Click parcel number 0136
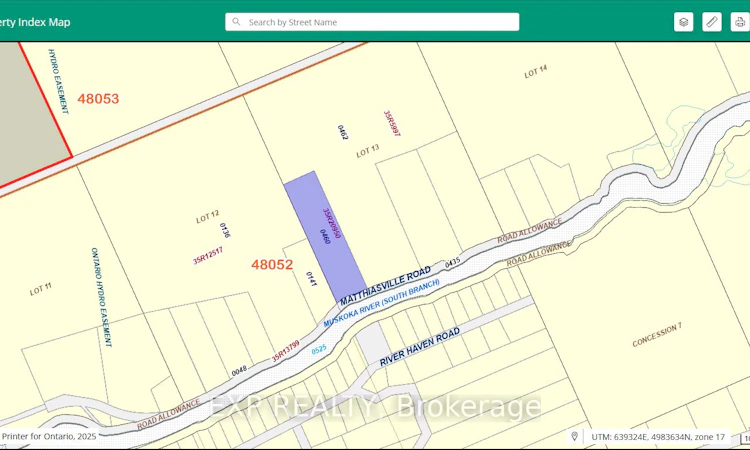The height and width of the screenshot is (450, 750). point(225,230)
